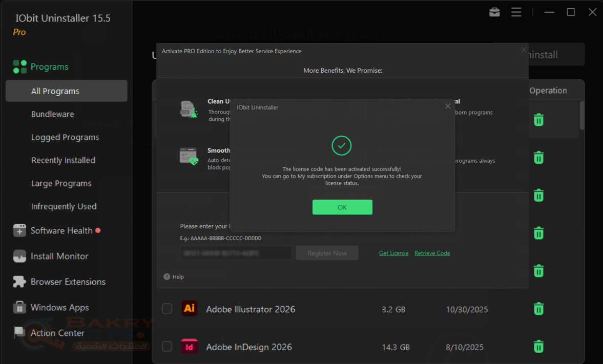Confirm activation with the OK button
Image resolution: width=603 pixels, height=364 pixels.
pos(342,207)
